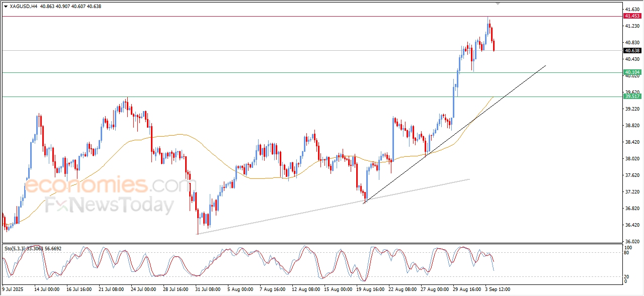644x296 pixels.
Task: Select the green 39.517 level label
Action: [x=632, y=96]
